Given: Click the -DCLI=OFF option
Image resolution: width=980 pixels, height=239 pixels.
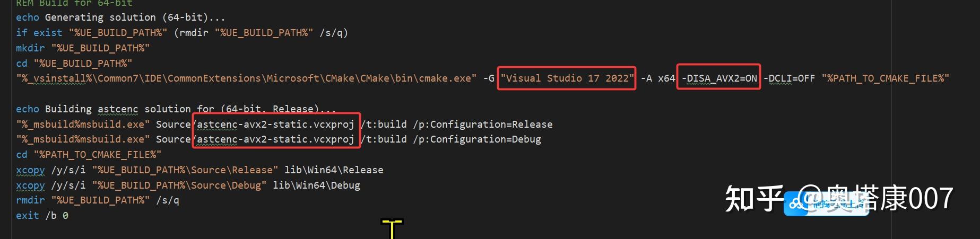Looking at the screenshot, I should 789,78.
